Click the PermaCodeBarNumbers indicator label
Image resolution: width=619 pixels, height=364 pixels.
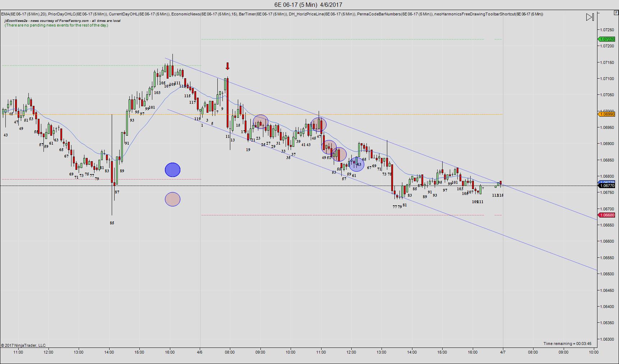(x=395, y=14)
